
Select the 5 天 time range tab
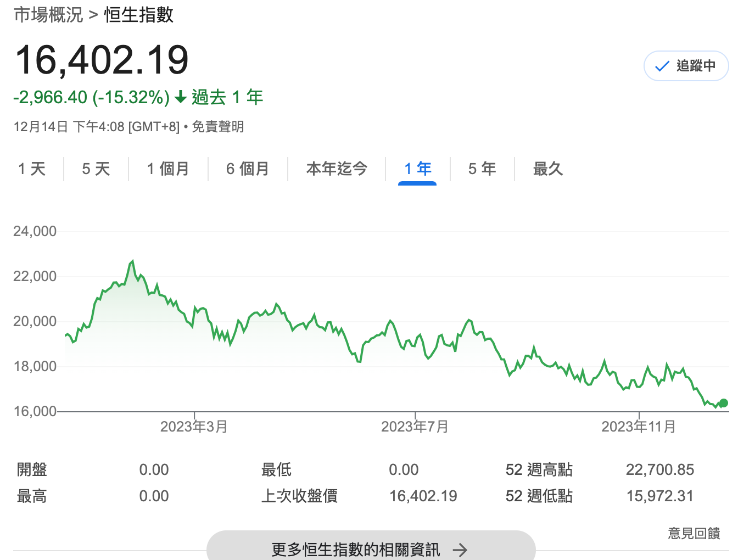click(x=96, y=169)
